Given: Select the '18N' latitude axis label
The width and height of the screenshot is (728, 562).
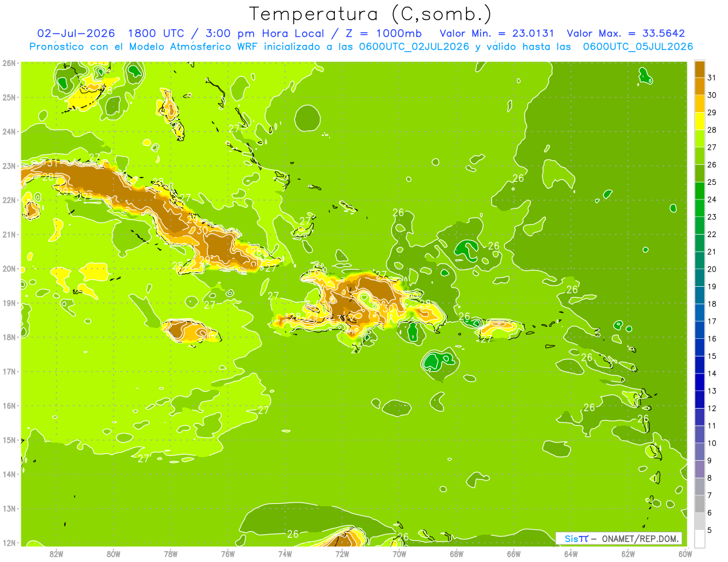Looking at the screenshot, I should [x=9, y=337].
